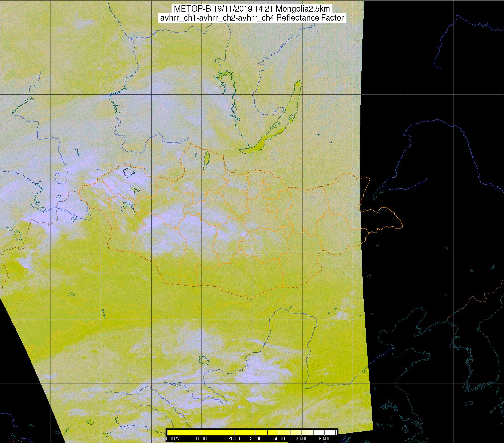
Task: Click the '10.00' colorbar label
Action: pyautogui.click(x=201, y=439)
